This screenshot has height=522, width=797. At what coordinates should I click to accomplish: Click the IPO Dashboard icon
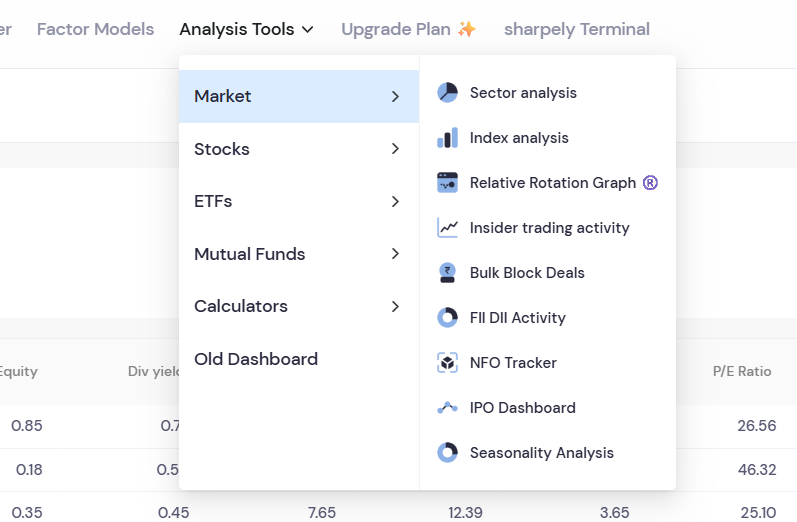click(447, 408)
